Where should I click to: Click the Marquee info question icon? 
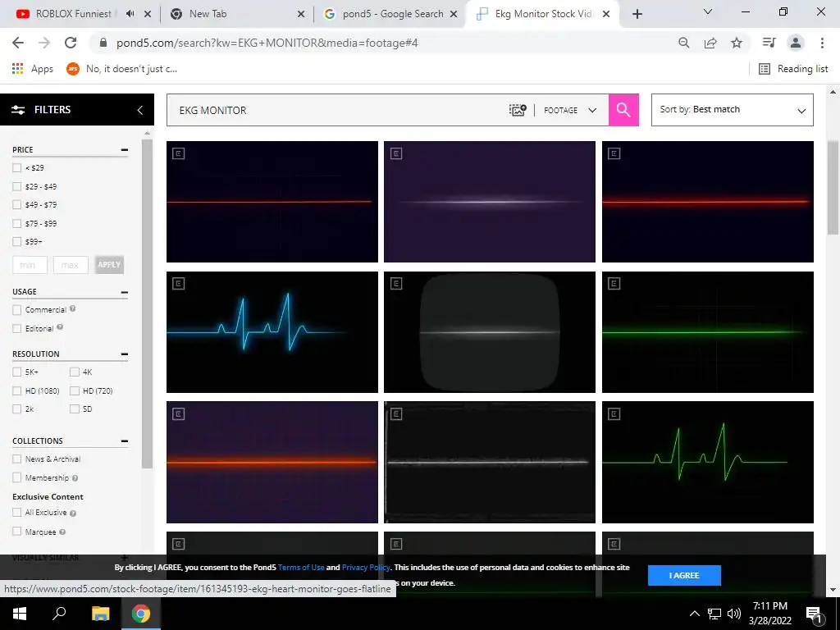[62, 532]
